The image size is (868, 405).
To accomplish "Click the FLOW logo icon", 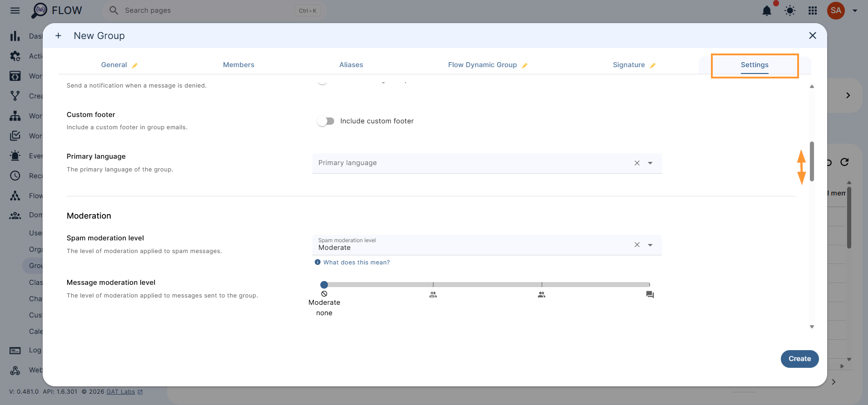I will [39, 10].
